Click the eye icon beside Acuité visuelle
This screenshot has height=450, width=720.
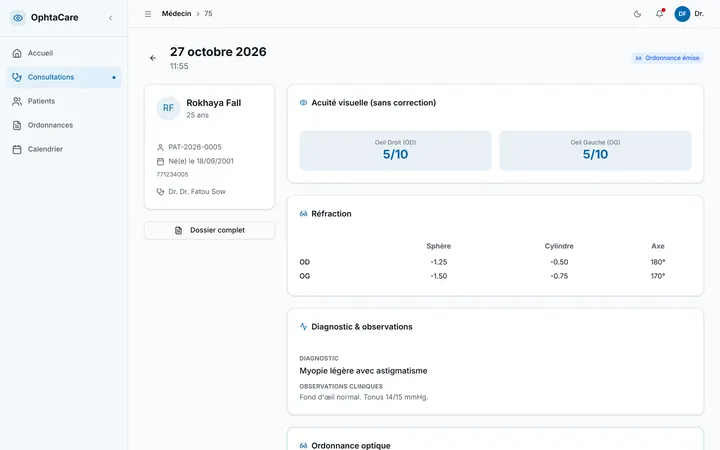304,102
